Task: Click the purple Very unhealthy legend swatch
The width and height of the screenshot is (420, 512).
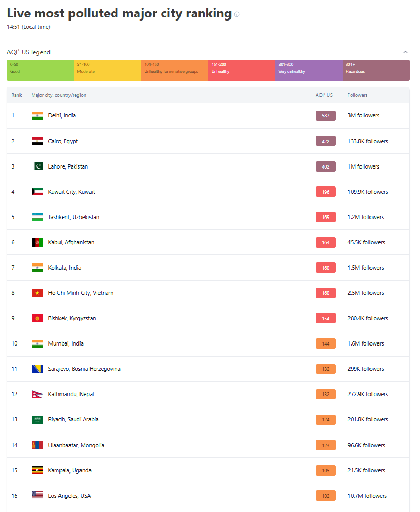Action: click(309, 70)
